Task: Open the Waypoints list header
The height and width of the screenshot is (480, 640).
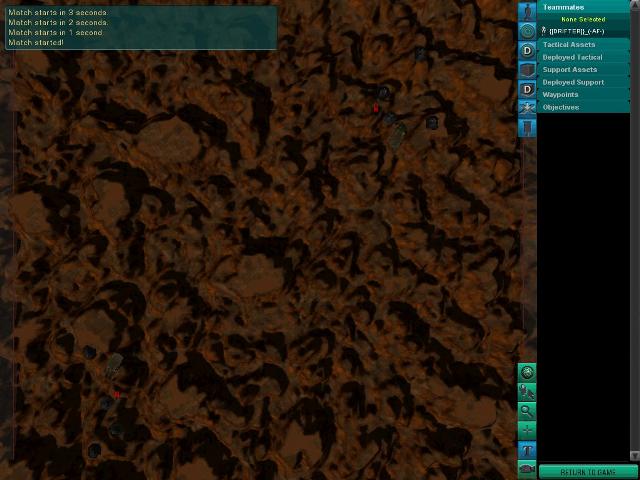Action: pyautogui.click(x=560, y=95)
